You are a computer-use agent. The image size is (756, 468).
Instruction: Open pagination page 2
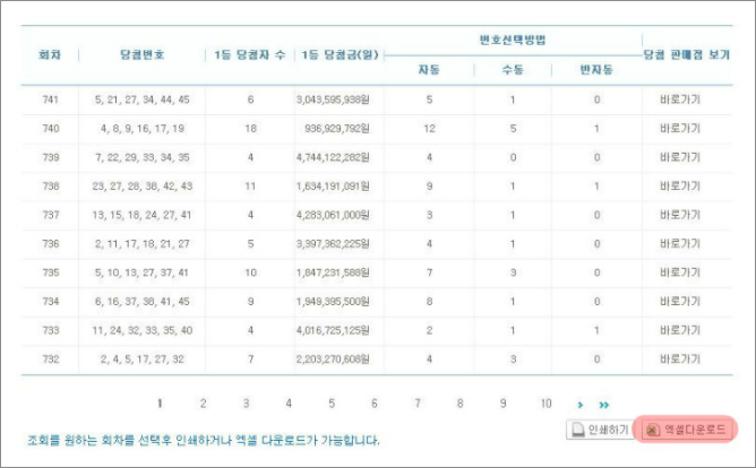(203, 403)
